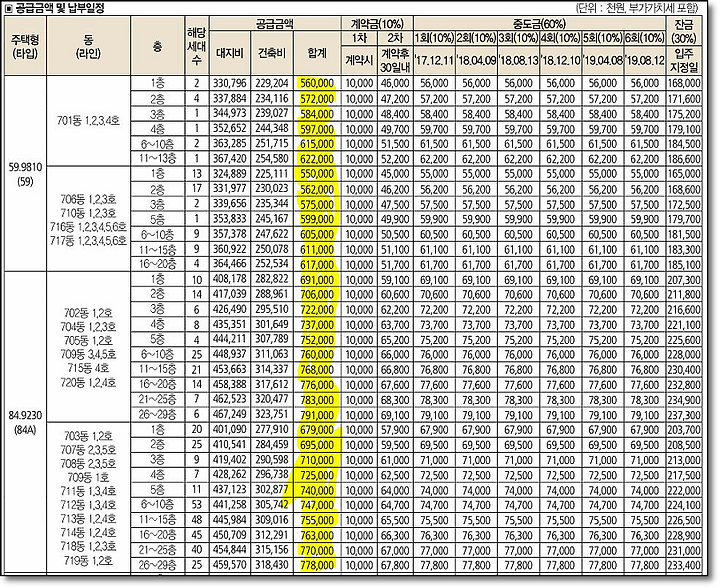720x588 pixels.
Task: Select highlighted total '622,000'
Action: (x=317, y=159)
